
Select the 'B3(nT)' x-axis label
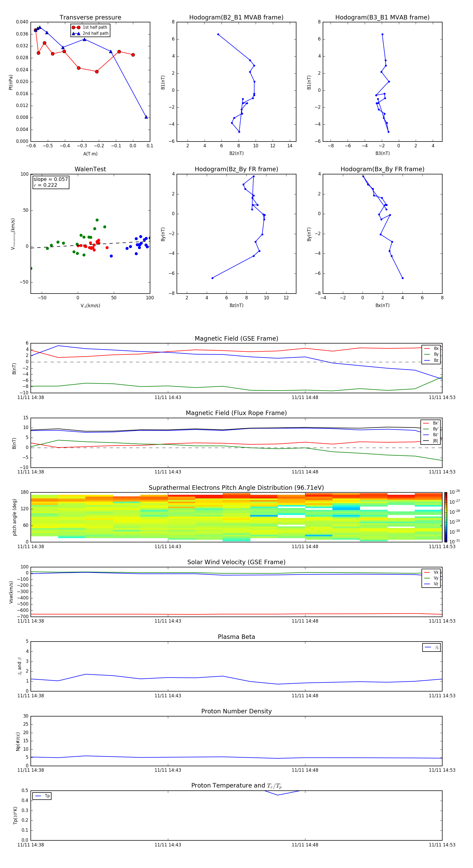tap(382, 153)
